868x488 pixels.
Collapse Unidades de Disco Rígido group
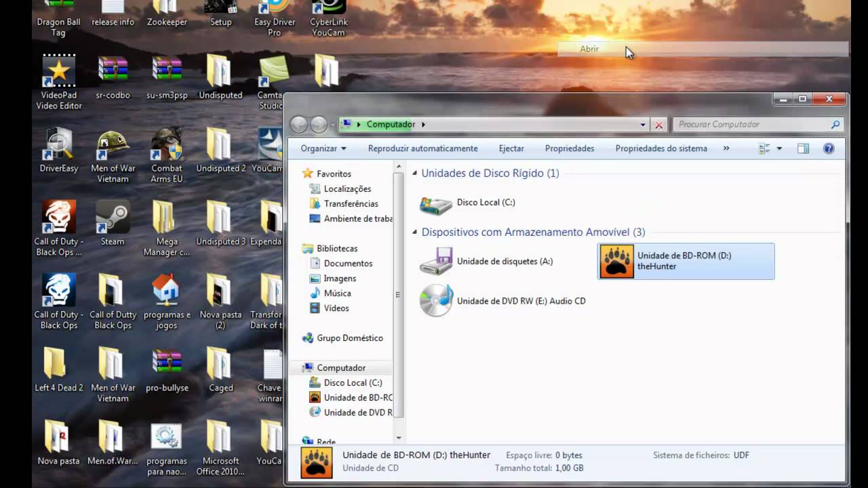415,174
